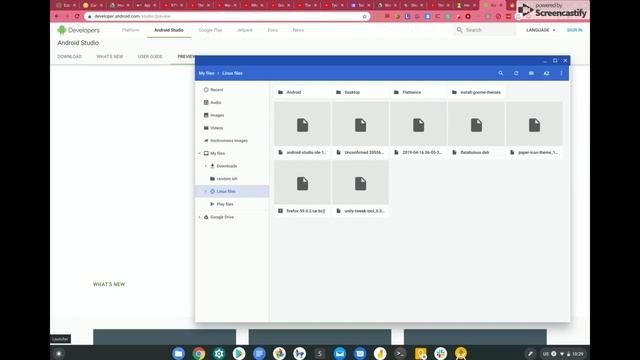Select the android-studio-ide file thumbnail
Screen dimensions: 640x360
point(302,124)
